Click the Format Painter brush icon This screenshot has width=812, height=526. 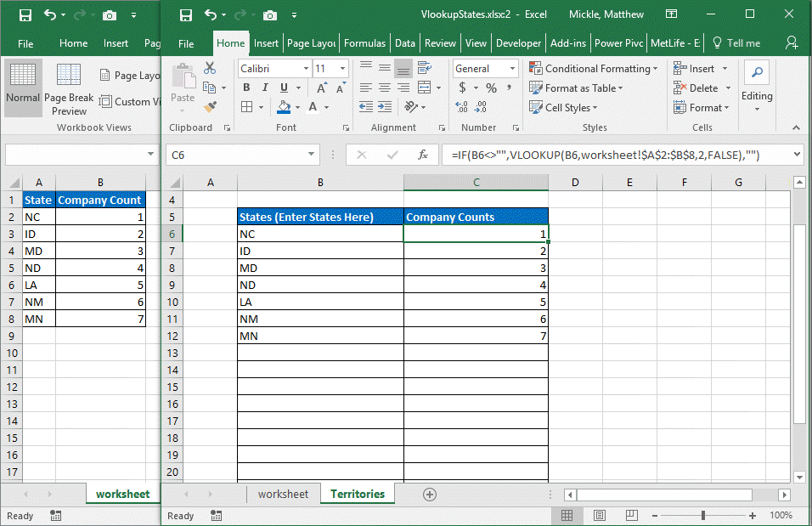coord(210,107)
